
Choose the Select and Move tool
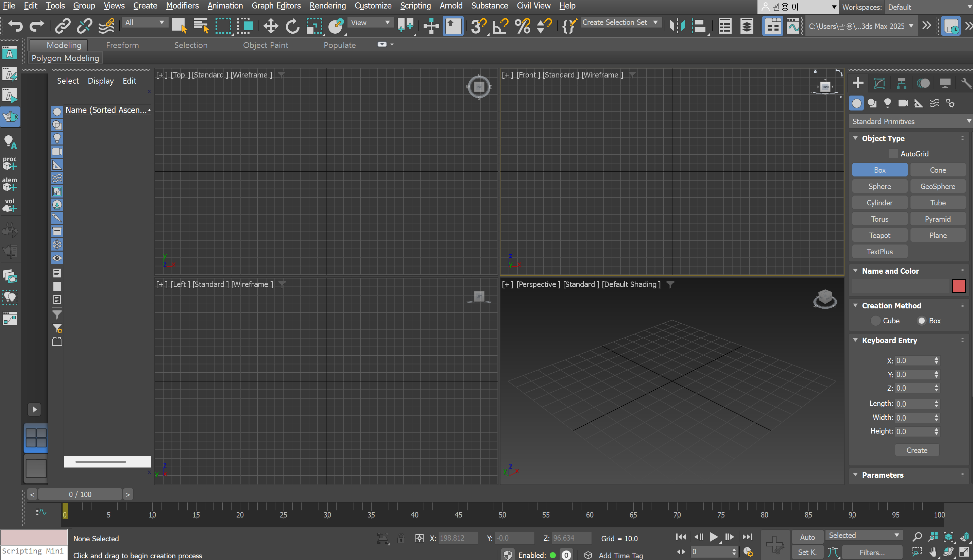(271, 26)
